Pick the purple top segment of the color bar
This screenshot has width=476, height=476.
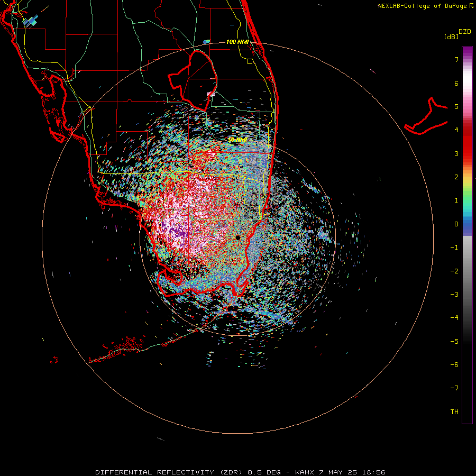[x=467, y=52]
